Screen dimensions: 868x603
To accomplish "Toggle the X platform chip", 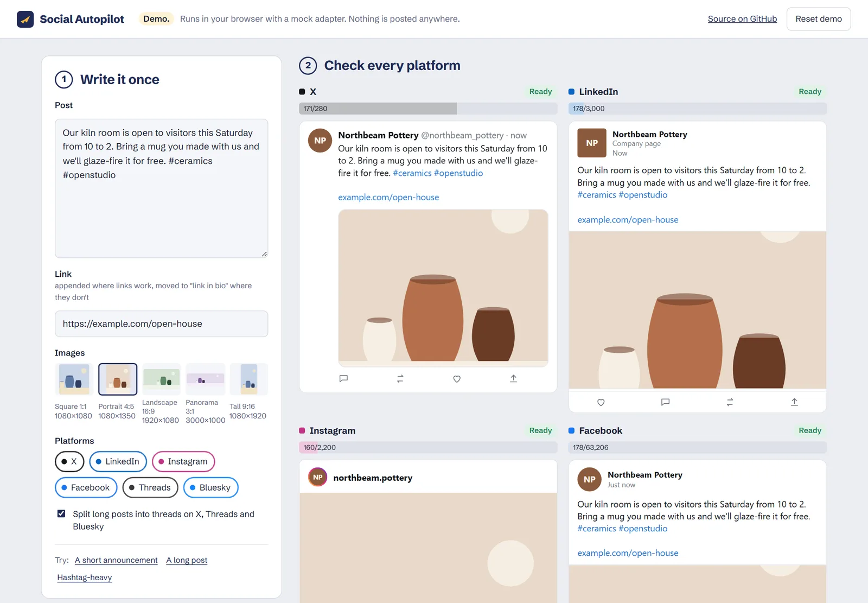I will click(x=69, y=461).
